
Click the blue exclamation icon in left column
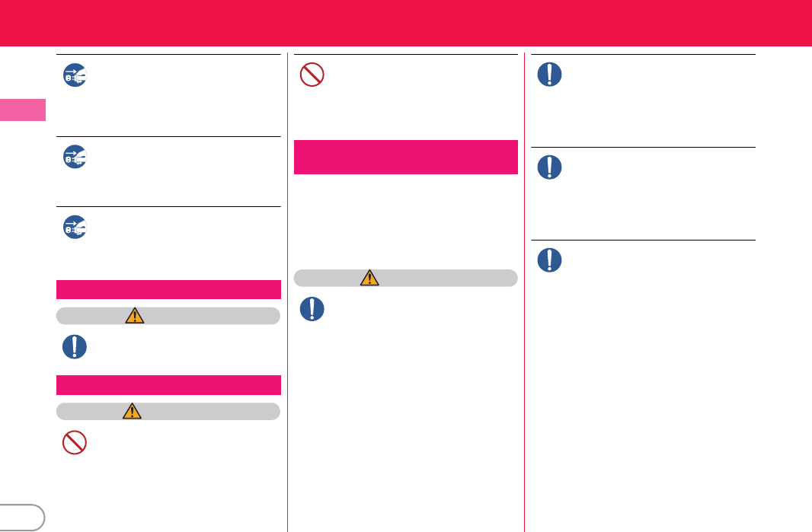click(75, 346)
